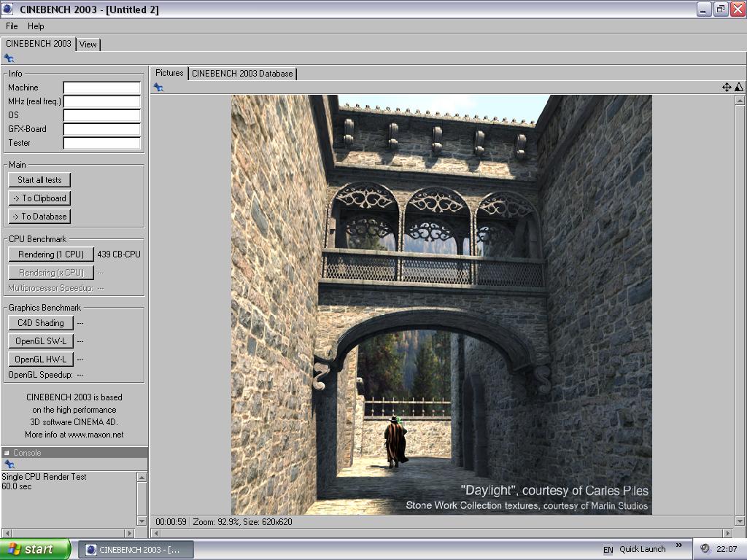This screenshot has height=560, width=747.
Task: Click the Console panel header icon
Action: coord(7,453)
